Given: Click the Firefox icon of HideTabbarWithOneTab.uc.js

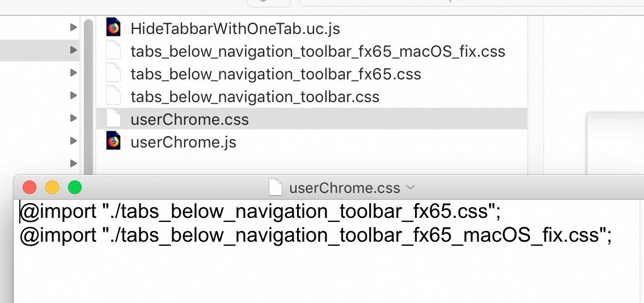Looking at the screenshot, I should point(113,28).
